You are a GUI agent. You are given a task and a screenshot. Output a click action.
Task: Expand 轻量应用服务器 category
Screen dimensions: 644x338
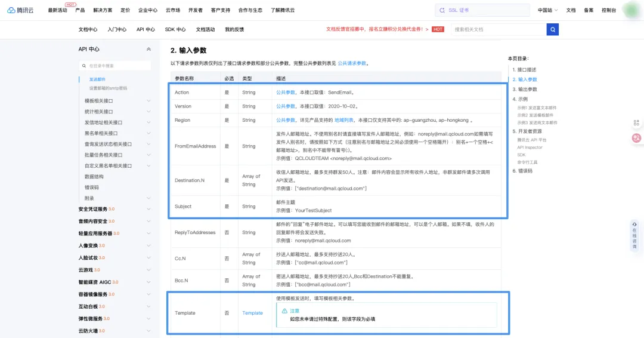(148, 233)
